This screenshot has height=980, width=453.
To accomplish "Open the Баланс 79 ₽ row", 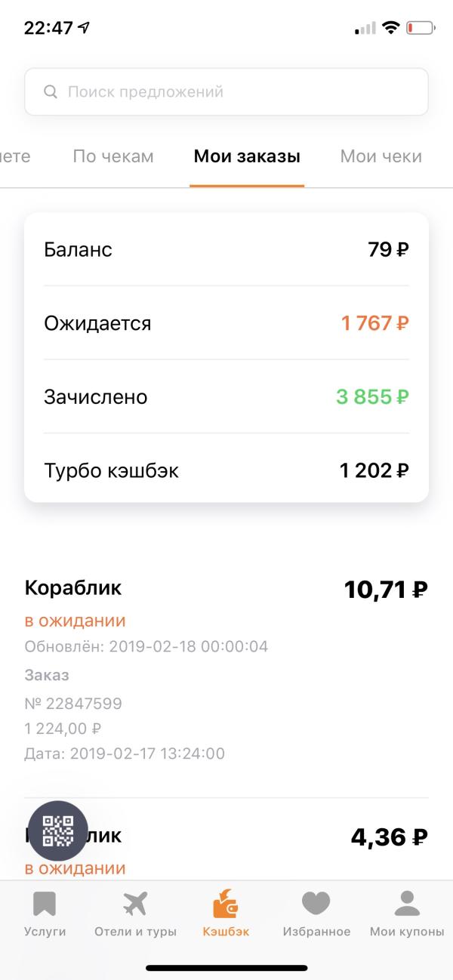I will point(226,249).
